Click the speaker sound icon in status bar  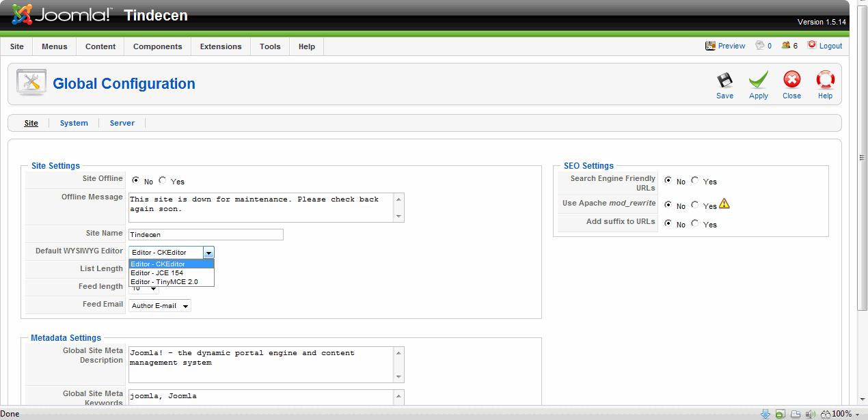point(811,414)
